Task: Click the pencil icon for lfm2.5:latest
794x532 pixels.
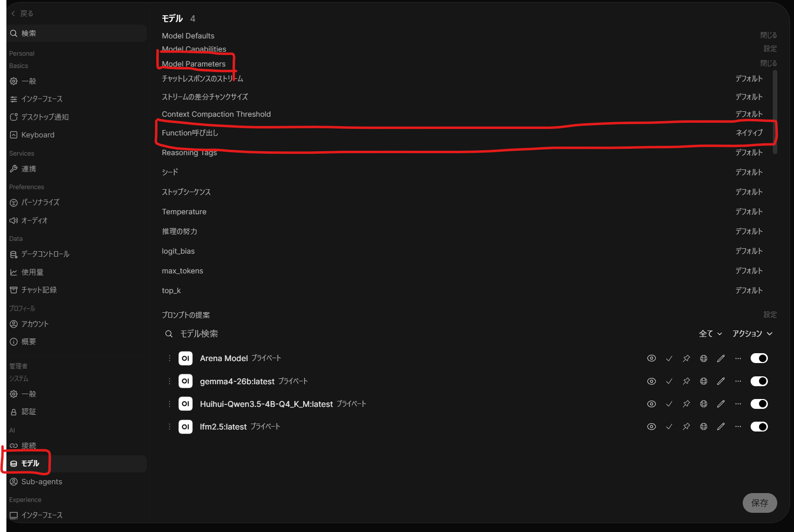Action: 721,427
